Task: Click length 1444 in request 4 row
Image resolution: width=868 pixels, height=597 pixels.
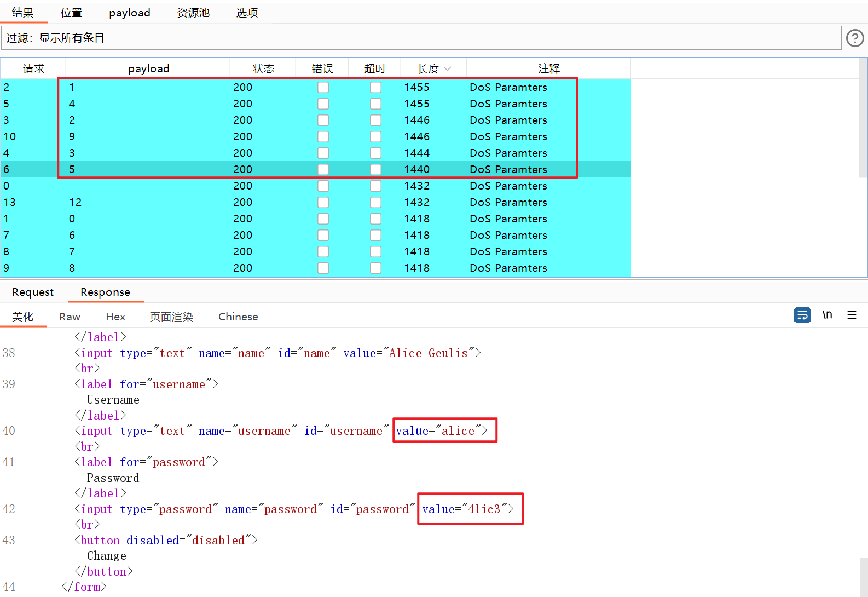Action: 417,153
